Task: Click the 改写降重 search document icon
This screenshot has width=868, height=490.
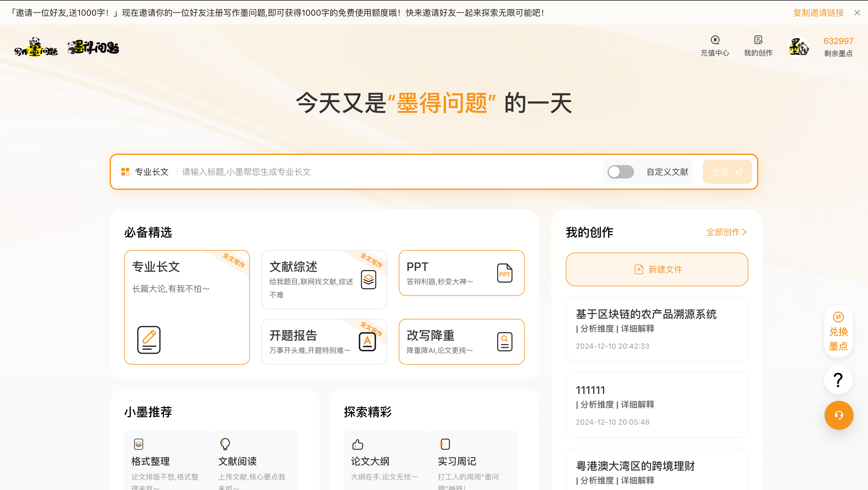Action: [x=505, y=341]
